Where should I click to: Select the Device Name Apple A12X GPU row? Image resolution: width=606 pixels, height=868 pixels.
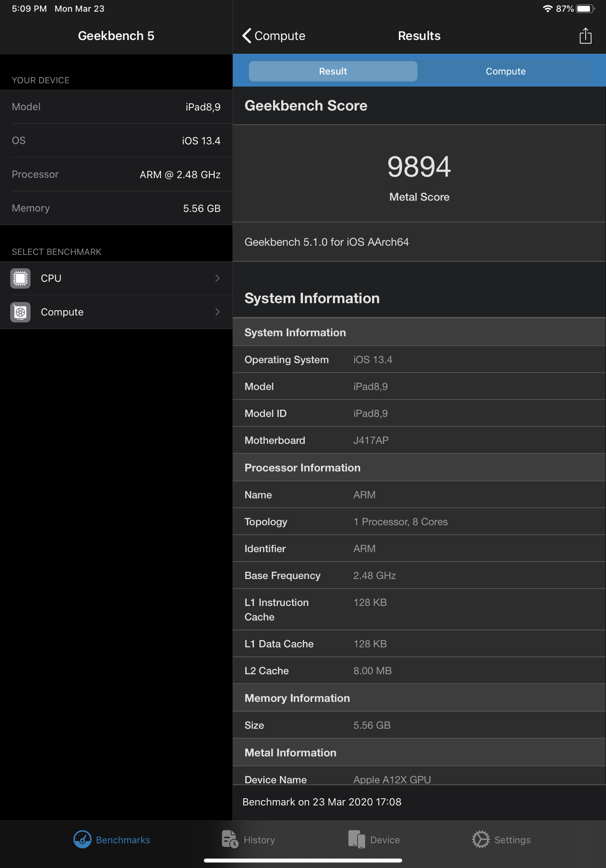point(419,776)
